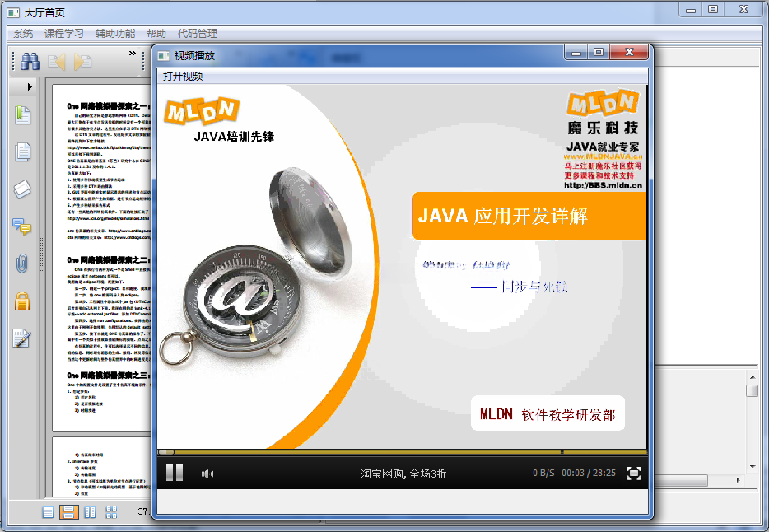
Task: Click the vertical scrollbar thumb on right panel
Action: [x=753, y=391]
